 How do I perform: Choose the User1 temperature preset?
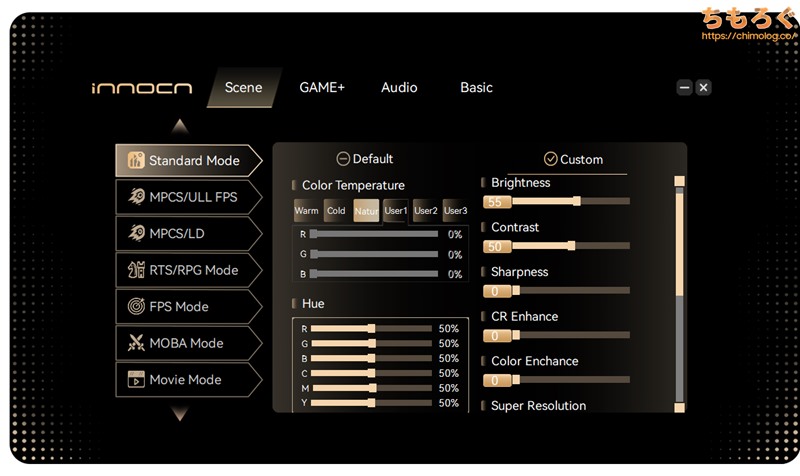[x=396, y=211]
